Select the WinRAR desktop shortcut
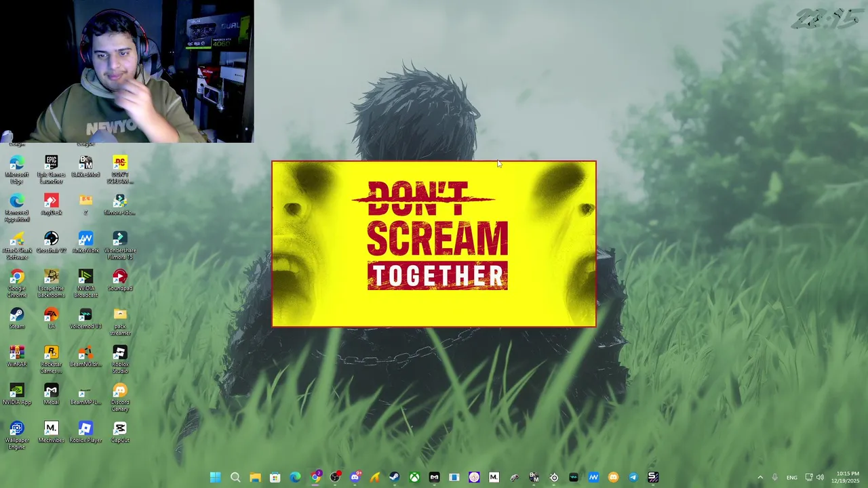868x488 pixels. [x=17, y=357]
